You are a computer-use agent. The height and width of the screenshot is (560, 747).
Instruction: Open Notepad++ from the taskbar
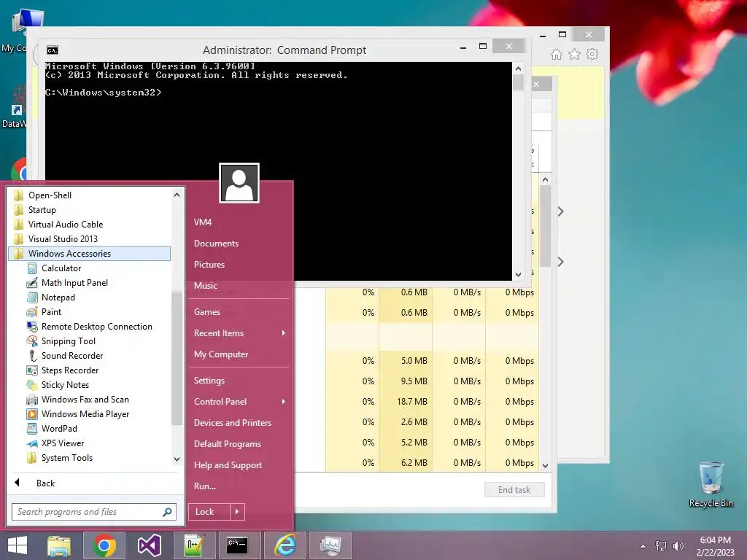pos(194,545)
